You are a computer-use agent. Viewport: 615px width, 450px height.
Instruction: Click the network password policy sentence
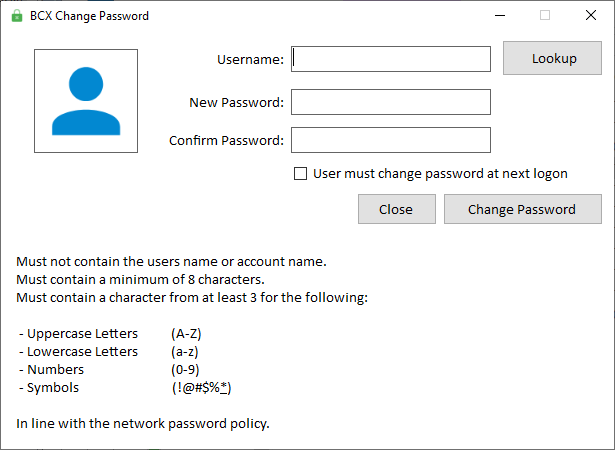[x=143, y=424]
